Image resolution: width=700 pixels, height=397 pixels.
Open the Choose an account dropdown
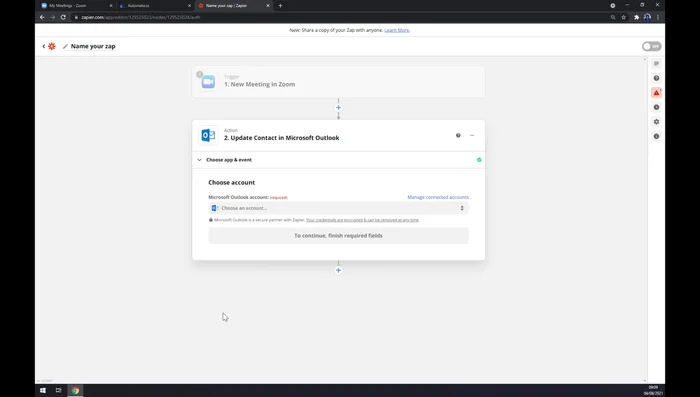338,208
